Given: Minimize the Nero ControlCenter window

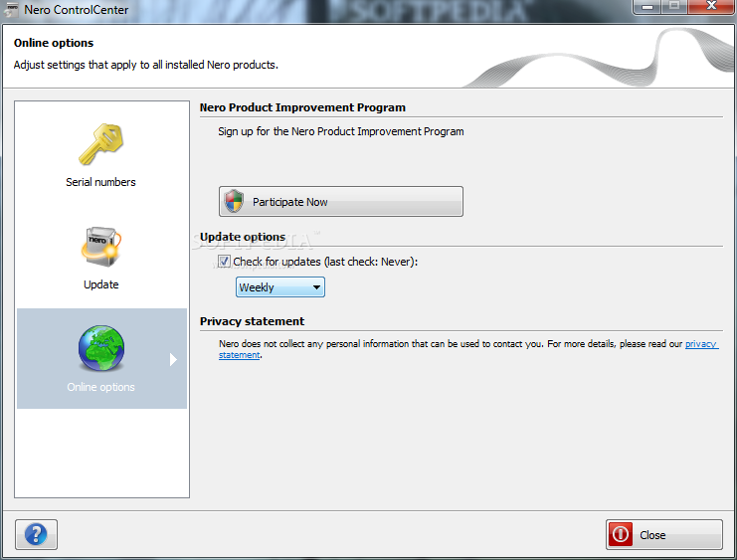Looking at the screenshot, I should 647,7.
